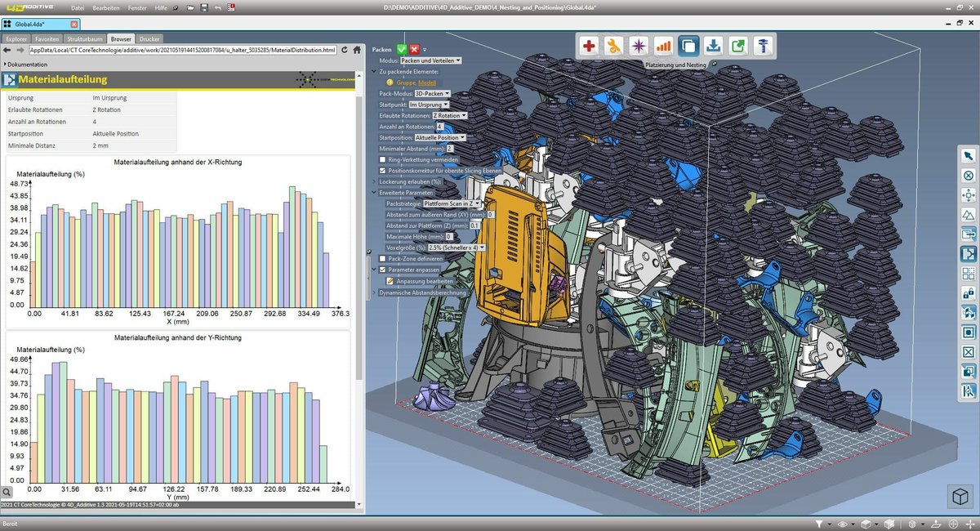Confirm packing with the green checkmark

402,48
